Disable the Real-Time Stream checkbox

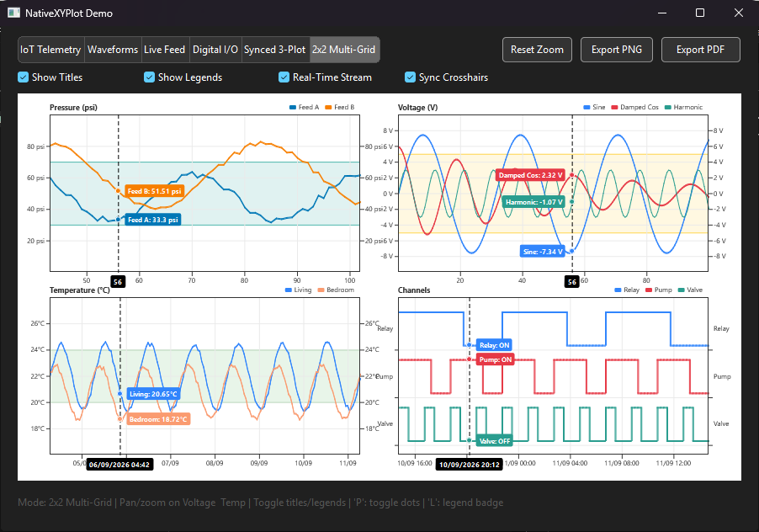(x=284, y=77)
